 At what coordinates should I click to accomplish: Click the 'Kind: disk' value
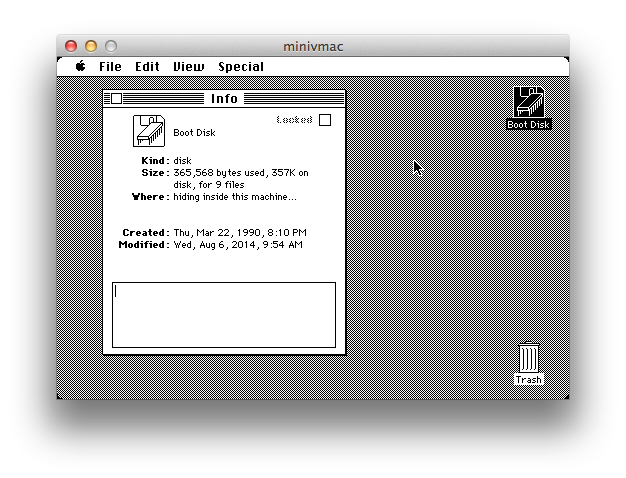pyautogui.click(x=182, y=161)
